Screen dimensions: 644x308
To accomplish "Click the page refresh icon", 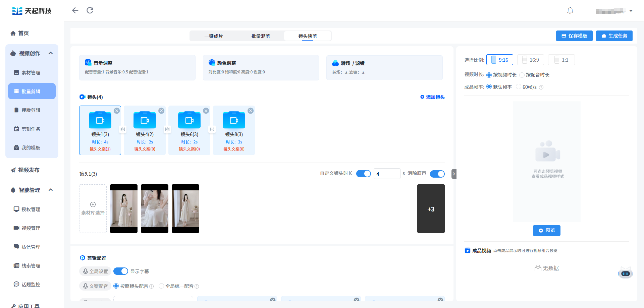I will pos(90,10).
